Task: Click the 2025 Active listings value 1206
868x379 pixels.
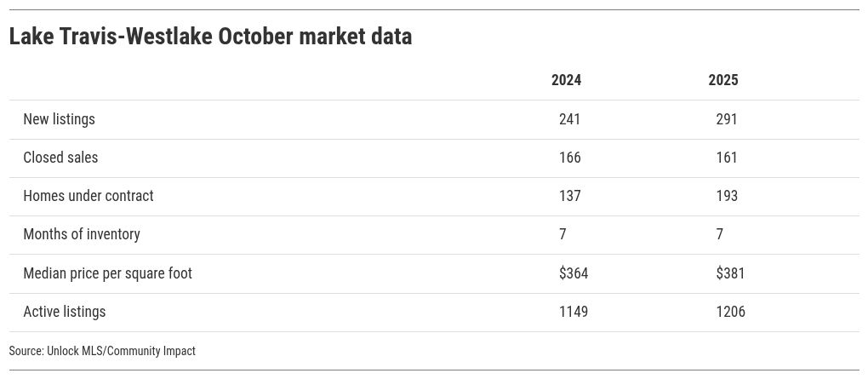Action: click(731, 312)
